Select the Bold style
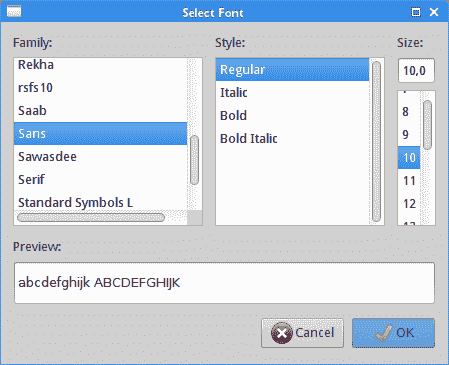 (292, 116)
